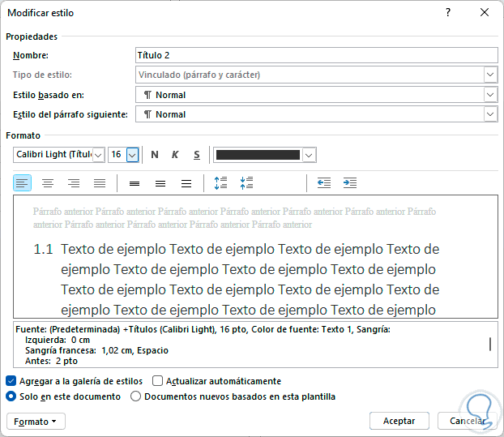Select Documentos nuevos basados en esta plantilla
504x437 pixels.
click(136, 396)
